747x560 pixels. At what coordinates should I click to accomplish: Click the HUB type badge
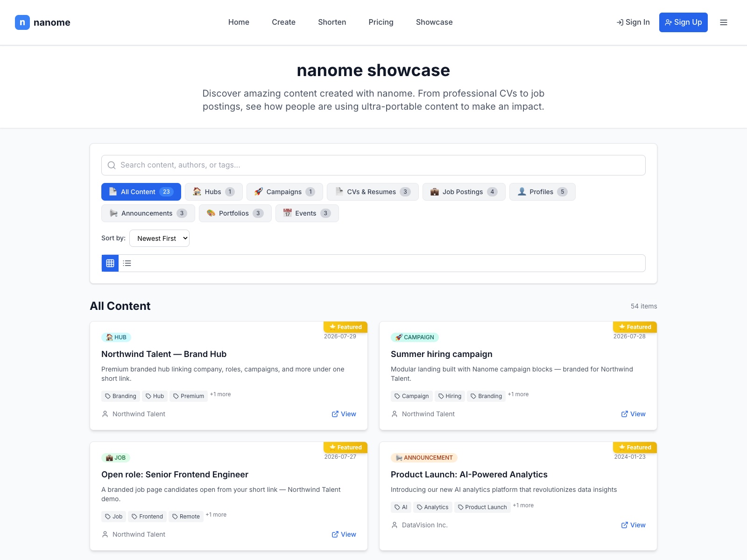click(x=116, y=337)
